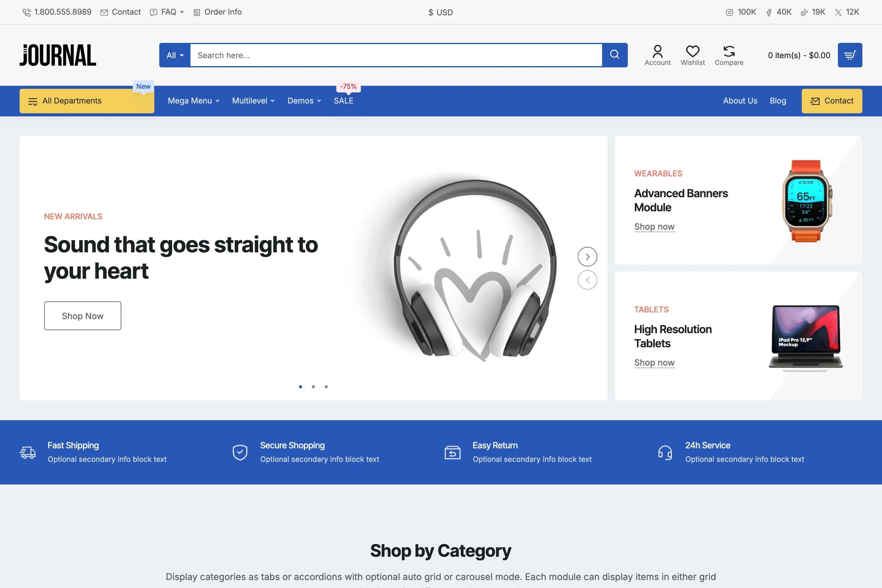Click the Fast Shipping truck icon
Screen dimensions: 882x588
point(28,452)
